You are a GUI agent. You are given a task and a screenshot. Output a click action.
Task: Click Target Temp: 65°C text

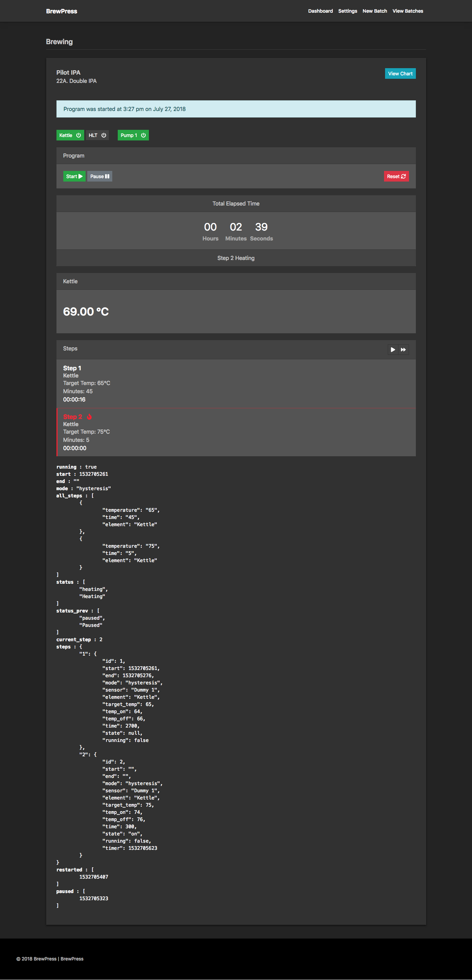pyautogui.click(x=87, y=383)
